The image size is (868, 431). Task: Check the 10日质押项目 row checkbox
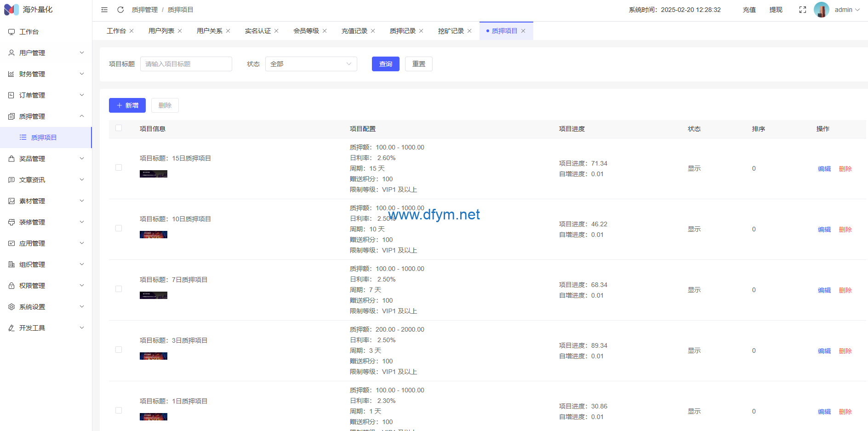(x=119, y=228)
